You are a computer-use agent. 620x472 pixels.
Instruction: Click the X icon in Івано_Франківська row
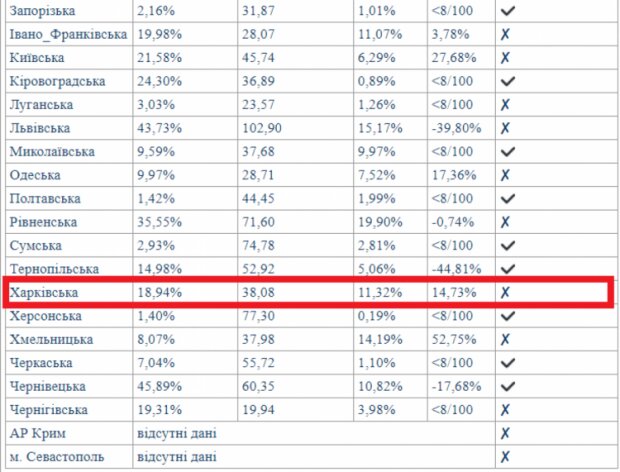point(505,34)
